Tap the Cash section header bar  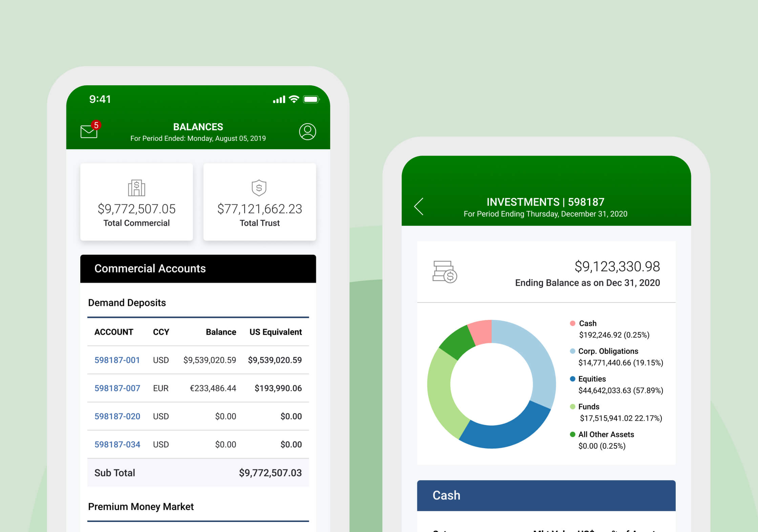(x=546, y=495)
